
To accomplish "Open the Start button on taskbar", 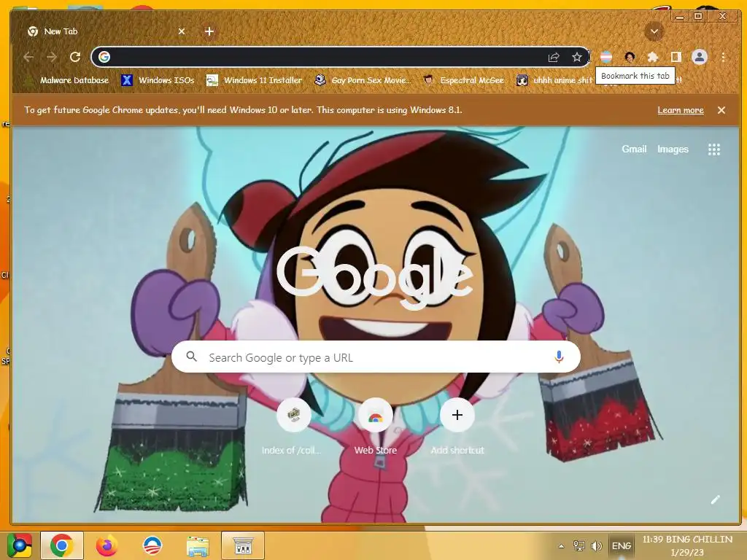I will coord(20,545).
